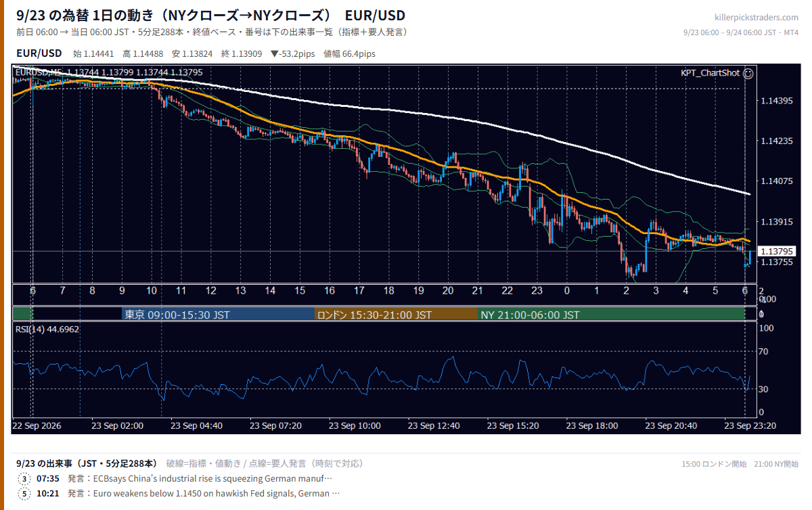Screen dimensions: 812x510
Task: Click the 23 Sep 20:40 time label
Action: pos(672,425)
